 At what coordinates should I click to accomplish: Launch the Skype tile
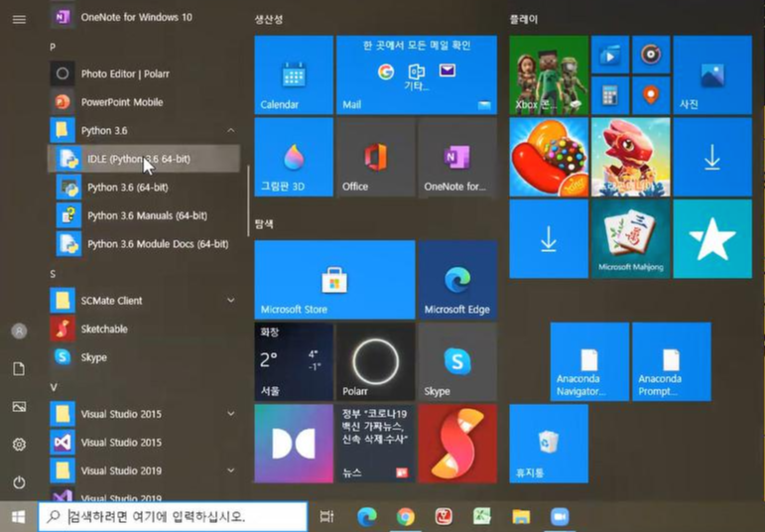click(x=457, y=361)
